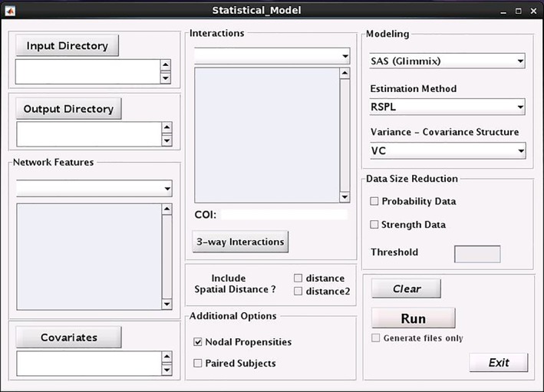Enable Generate files only checkbox
Image resolution: width=544 pixels, height=392 pixels.
click(x=375, y=338)
